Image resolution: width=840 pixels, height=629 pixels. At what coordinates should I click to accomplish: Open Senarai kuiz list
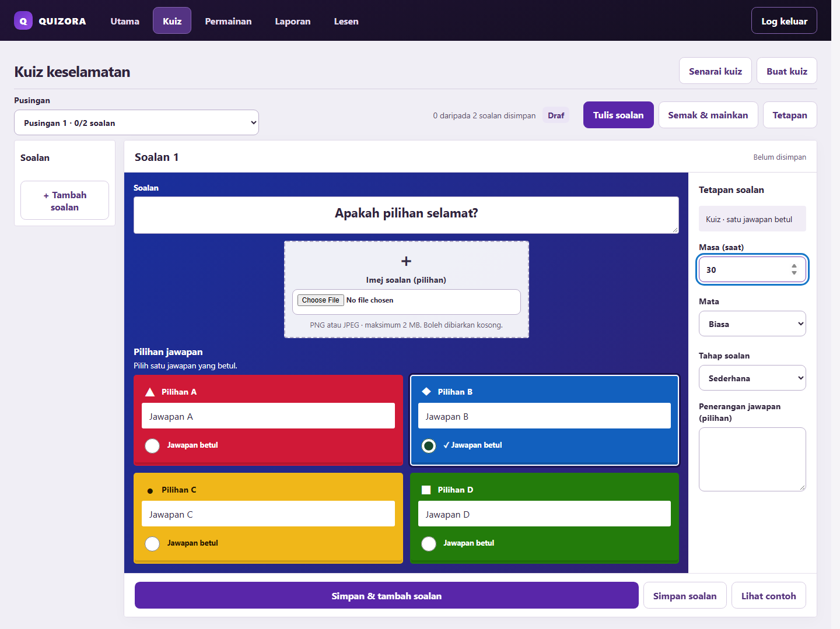(x=715, y=71)
